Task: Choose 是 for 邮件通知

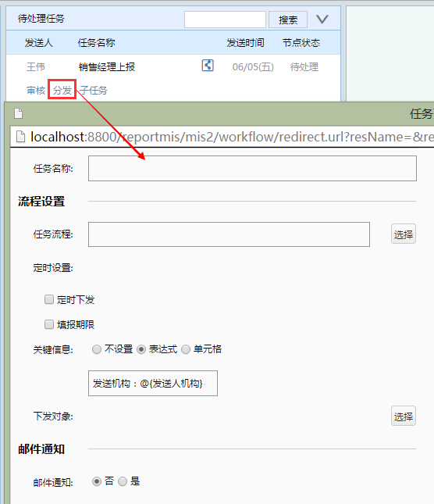Action: (123, 481)
